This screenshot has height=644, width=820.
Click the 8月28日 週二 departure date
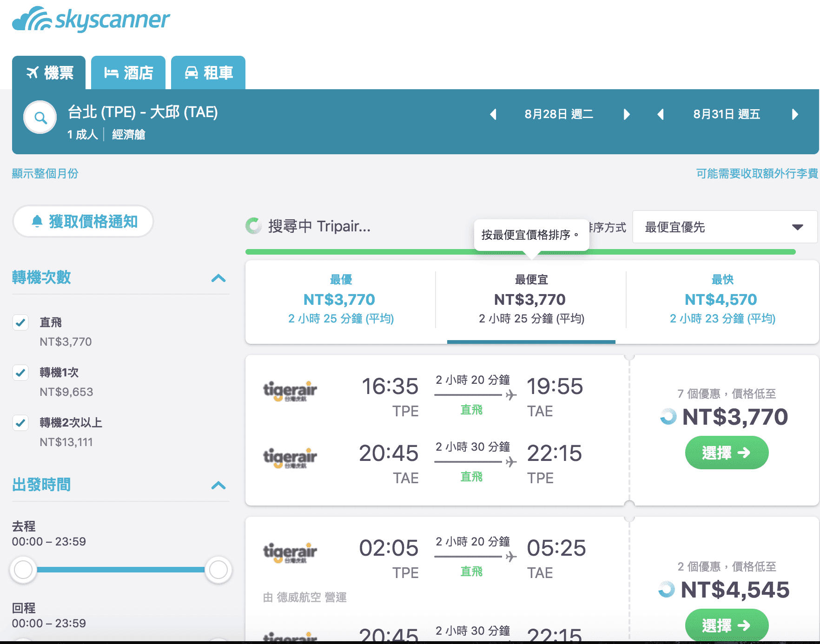coord(559,114)
